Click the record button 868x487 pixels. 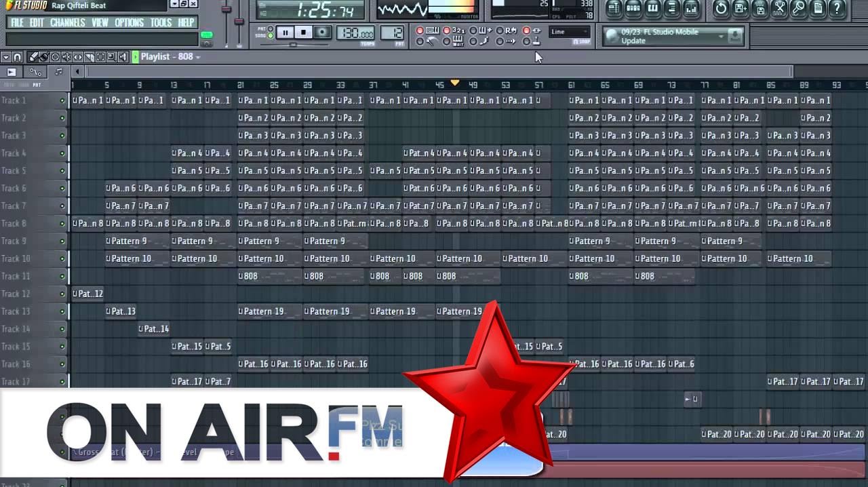click(322, 32)
